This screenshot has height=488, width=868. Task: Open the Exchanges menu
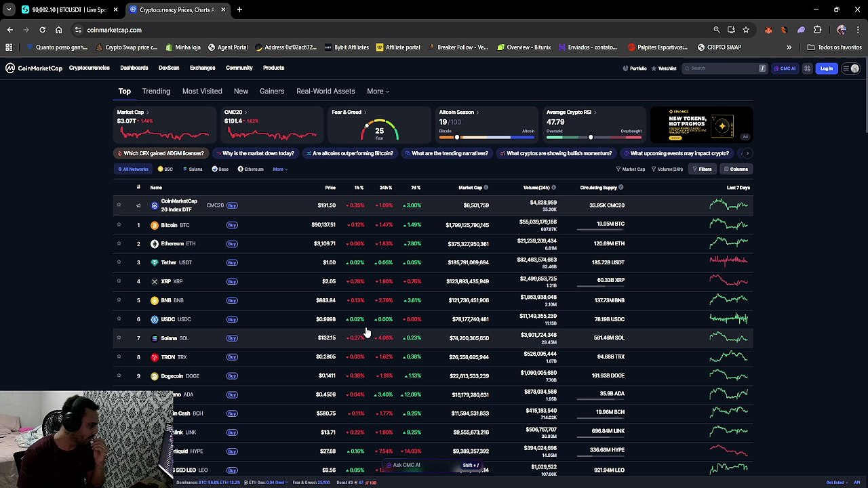(202, 68)
